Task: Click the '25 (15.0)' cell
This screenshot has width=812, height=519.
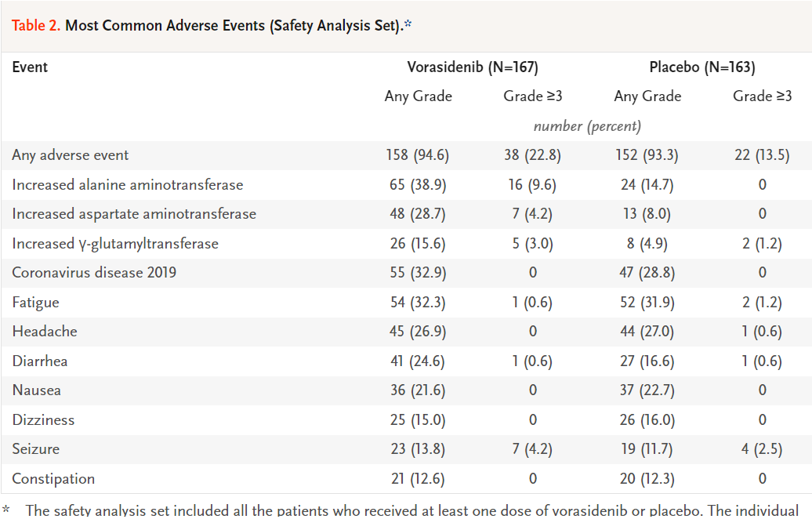Action: [x=418, y=420]
